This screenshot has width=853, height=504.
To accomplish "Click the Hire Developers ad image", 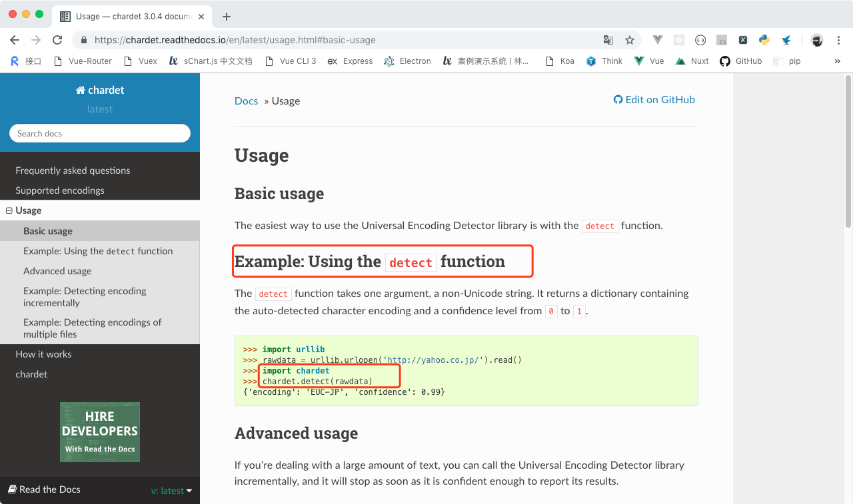I will (x=100, y=432).
